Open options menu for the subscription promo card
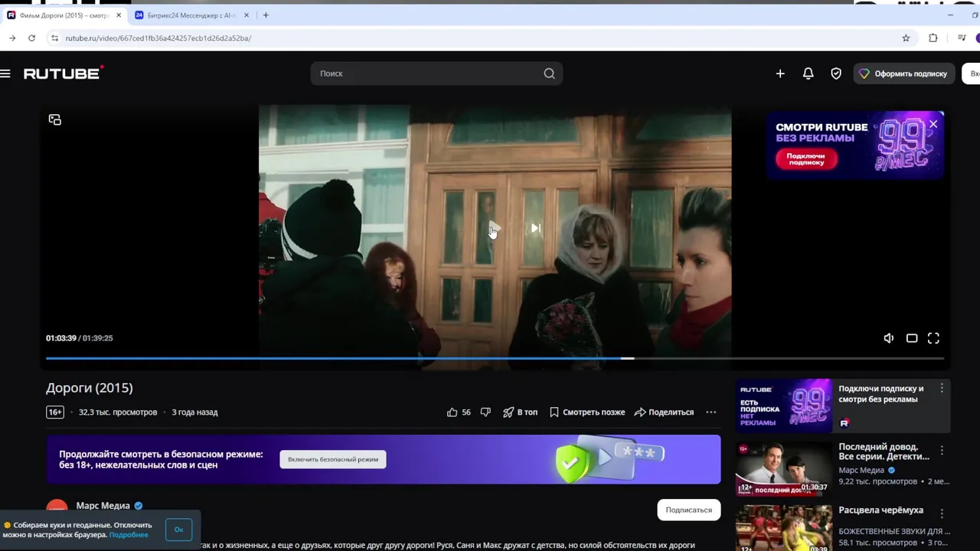This screenshot has width=980, height=551. click(942, 389)
